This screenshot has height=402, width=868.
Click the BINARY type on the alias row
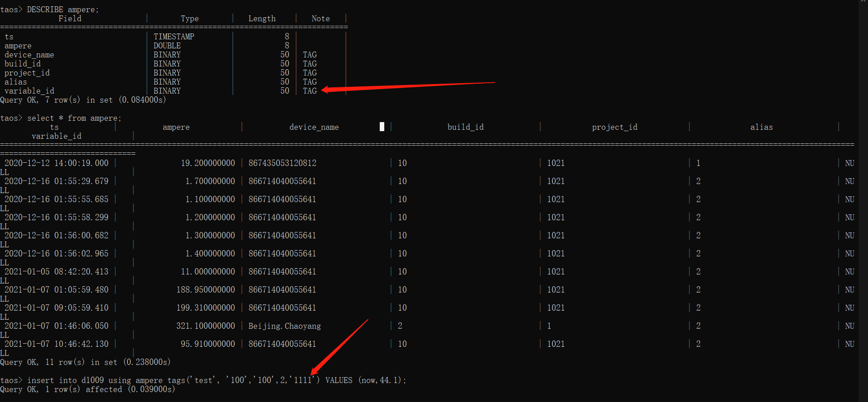(x=167, y=82)
